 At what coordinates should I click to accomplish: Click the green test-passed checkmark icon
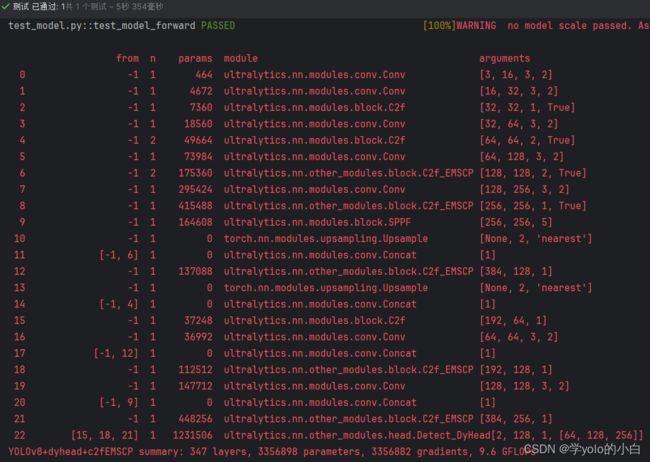[x=5, y=6]
